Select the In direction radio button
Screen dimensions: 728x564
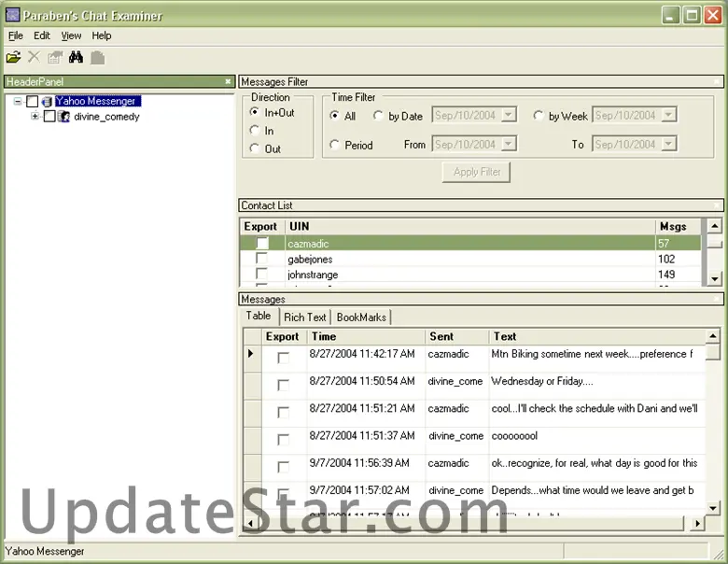tap(255, 131)
